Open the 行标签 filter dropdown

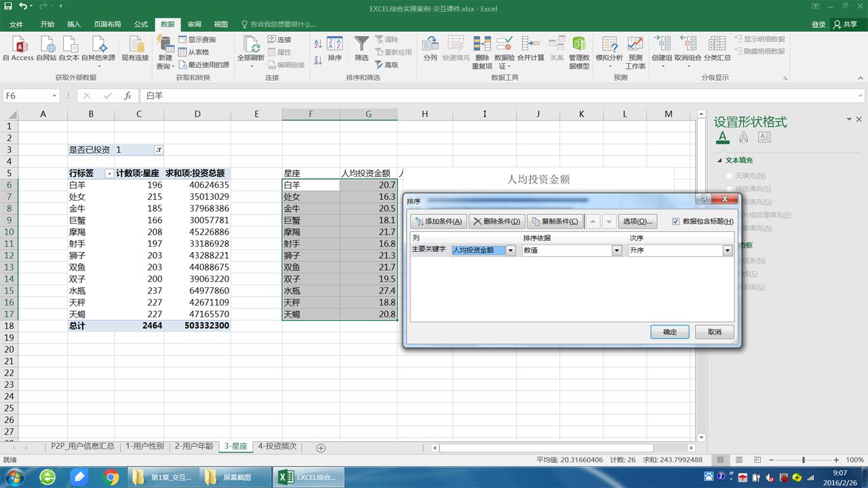(109, 174)
